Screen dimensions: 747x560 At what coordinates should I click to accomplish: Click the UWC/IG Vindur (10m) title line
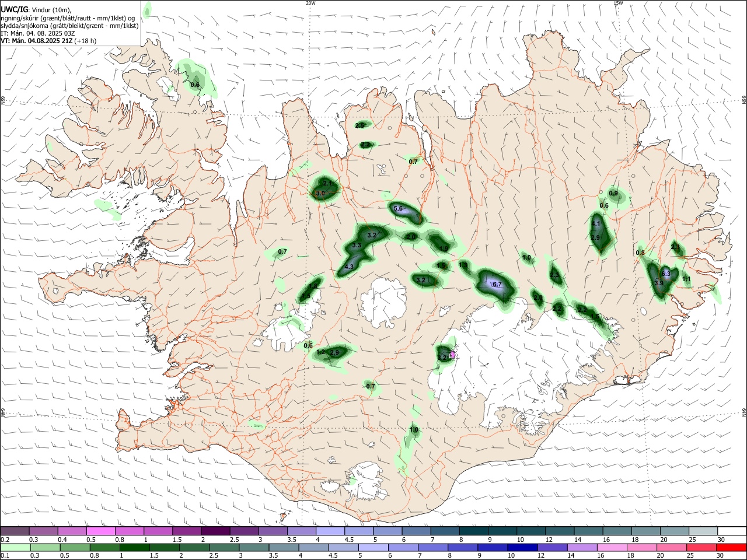click(x=36, y=10)
